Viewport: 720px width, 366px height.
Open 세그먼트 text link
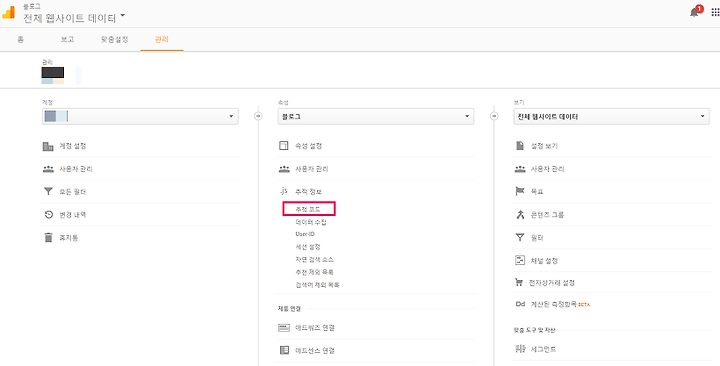[544, 349]
